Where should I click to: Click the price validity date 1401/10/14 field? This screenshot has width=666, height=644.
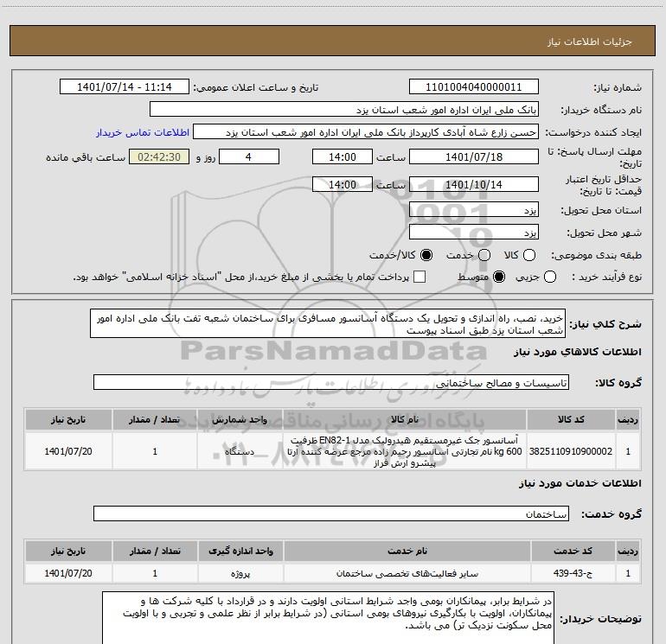[474, 184]
